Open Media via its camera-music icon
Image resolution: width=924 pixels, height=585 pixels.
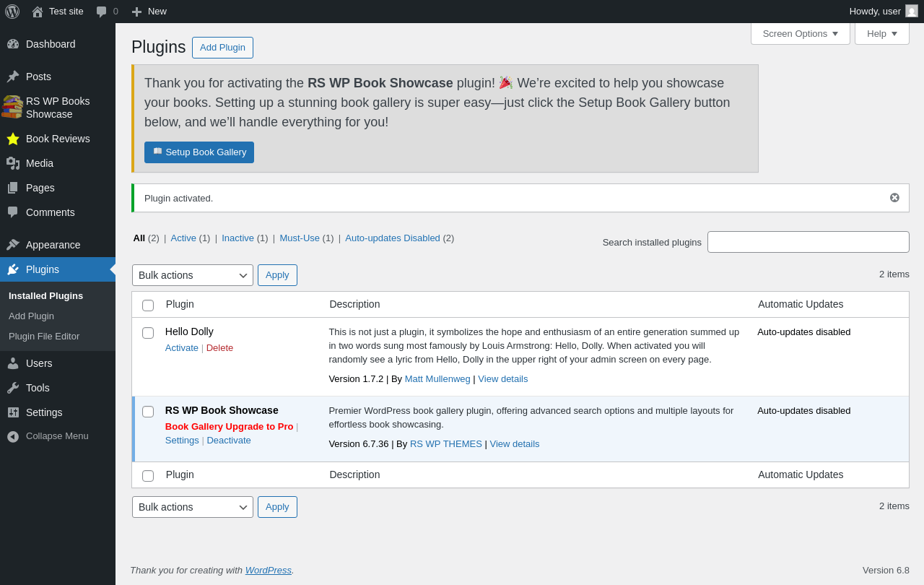[x=13, y=163]
